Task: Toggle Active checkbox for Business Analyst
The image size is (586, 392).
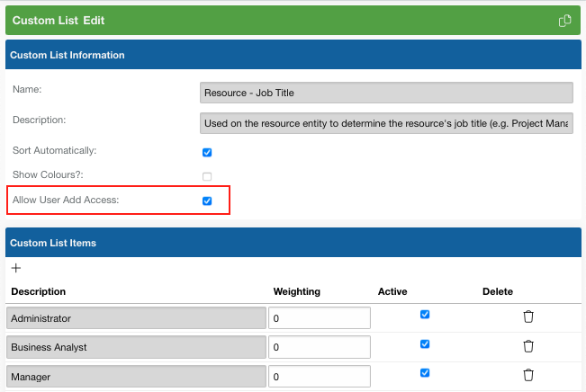Action: click(x=425, y=343)
